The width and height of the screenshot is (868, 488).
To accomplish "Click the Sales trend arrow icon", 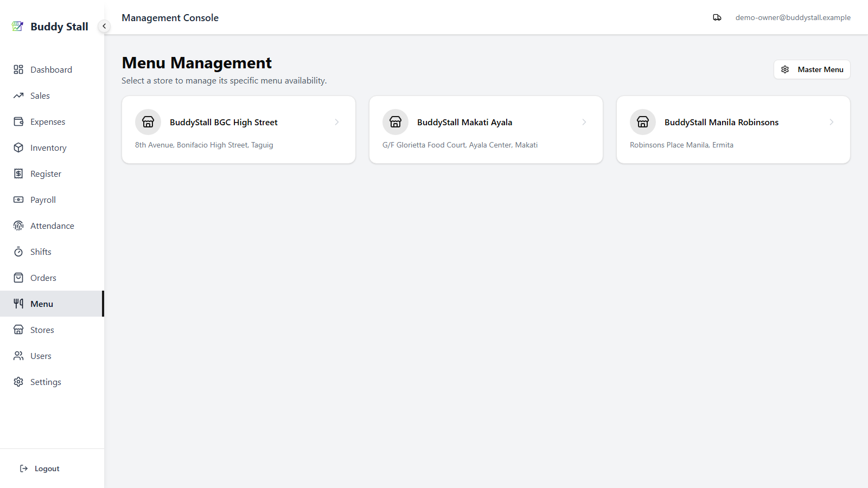I will (x=18, y=95).
